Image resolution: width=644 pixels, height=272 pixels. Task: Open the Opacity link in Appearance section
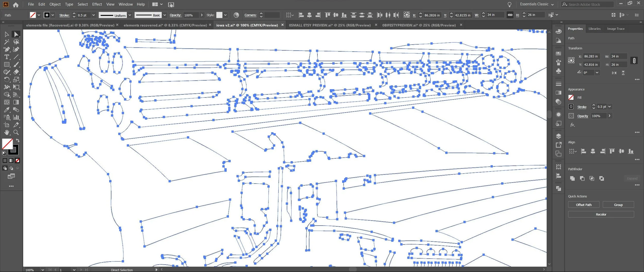click(582, 116)
